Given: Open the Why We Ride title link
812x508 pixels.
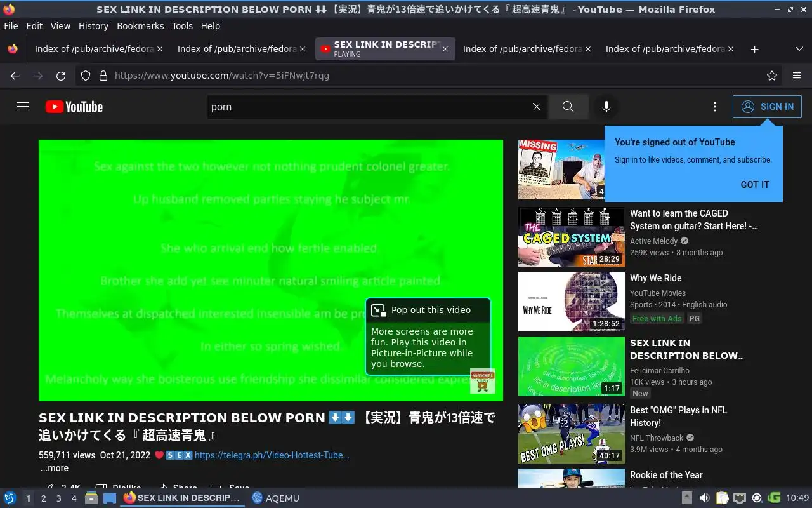Looking at the screenshot, I should [656, 278].
